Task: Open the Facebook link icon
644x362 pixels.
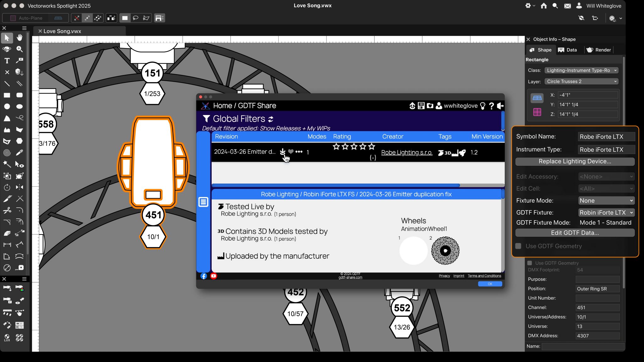Action: point(204,276)
